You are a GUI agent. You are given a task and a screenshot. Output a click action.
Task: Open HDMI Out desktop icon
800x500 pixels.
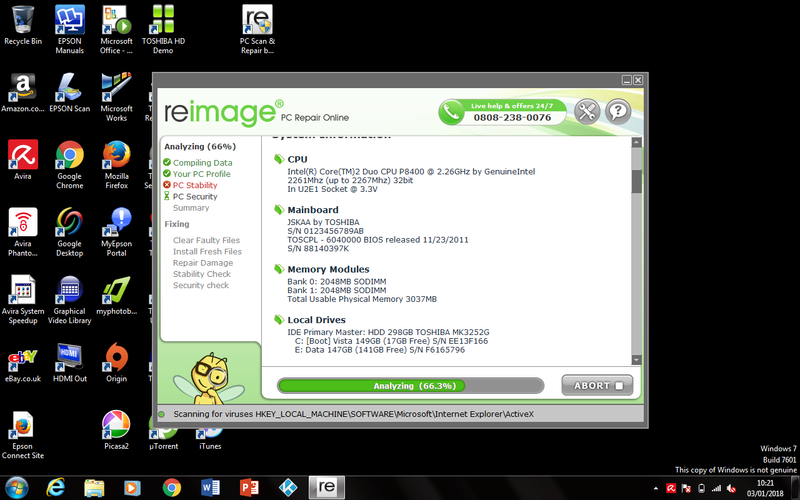pos(69,363)
